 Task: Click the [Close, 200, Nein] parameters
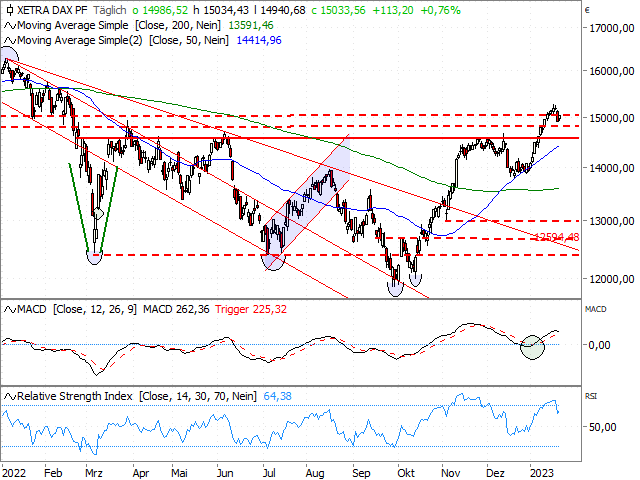click(x=178, y=25)
